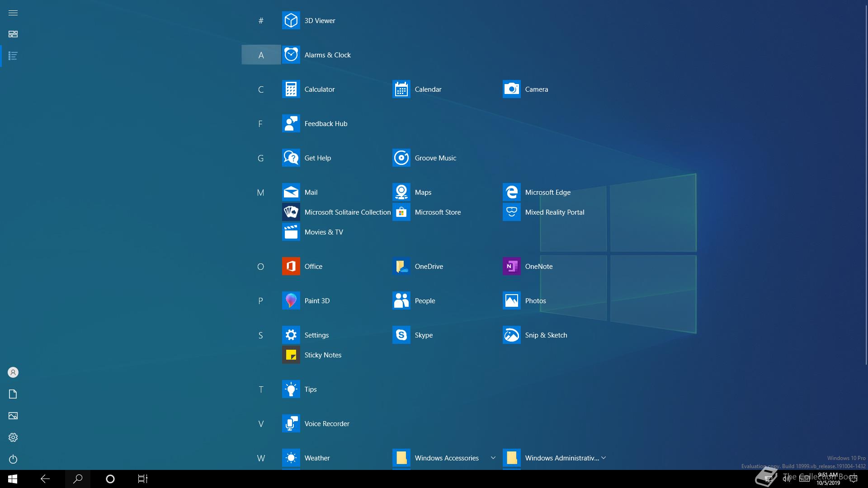Click the # section header
868x488 pixels.
click(x=261, y=20)
